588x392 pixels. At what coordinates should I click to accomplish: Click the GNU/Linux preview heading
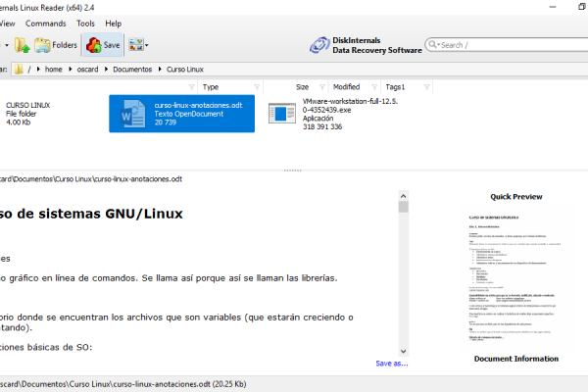91,214
